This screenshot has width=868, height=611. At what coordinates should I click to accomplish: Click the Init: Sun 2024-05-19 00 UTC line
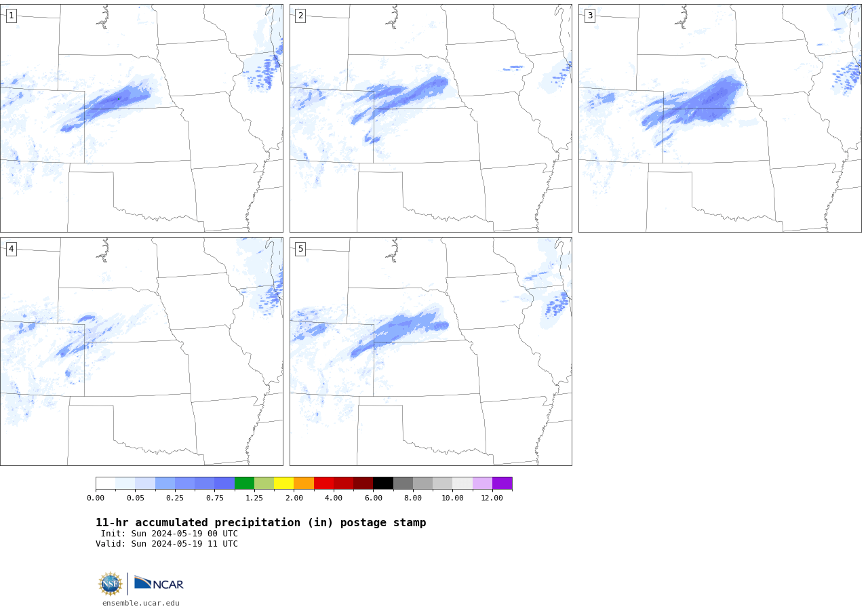169,534
